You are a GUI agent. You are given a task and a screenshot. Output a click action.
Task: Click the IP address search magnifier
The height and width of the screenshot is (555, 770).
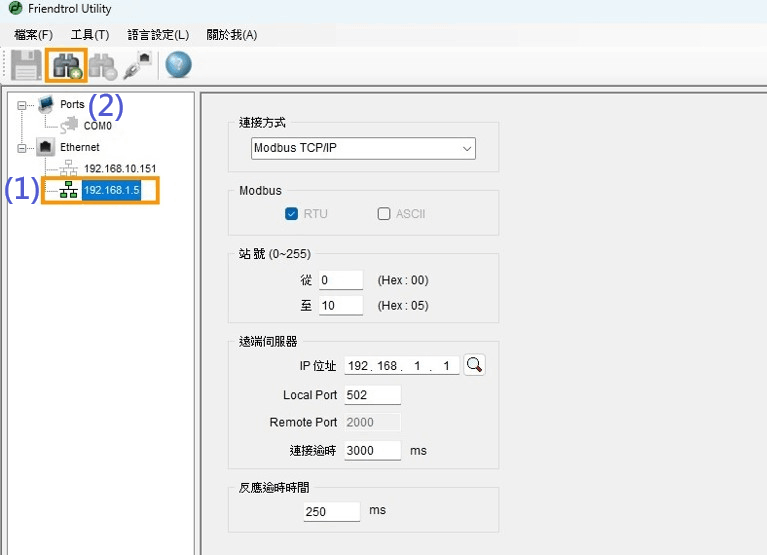coord(475,366)
